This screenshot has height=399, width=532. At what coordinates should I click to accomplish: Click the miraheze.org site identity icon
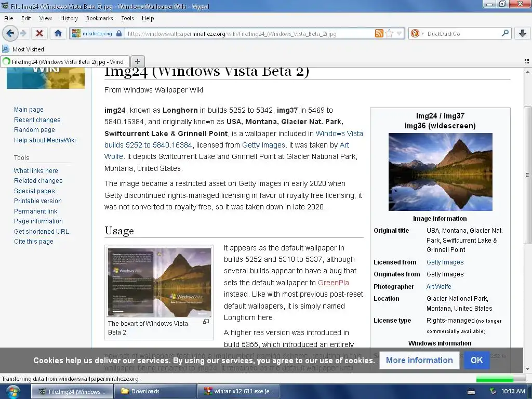[x=76, y=33]
